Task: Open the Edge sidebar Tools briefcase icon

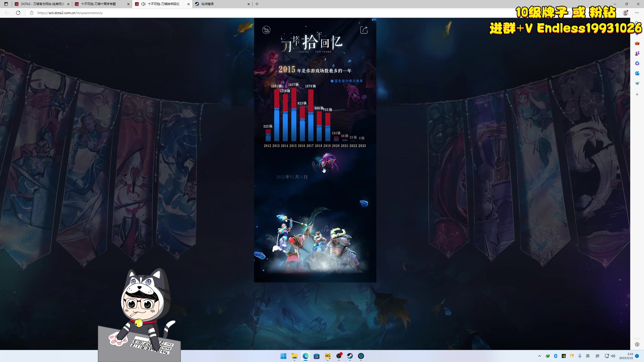Action: click(x=637, y=43)
